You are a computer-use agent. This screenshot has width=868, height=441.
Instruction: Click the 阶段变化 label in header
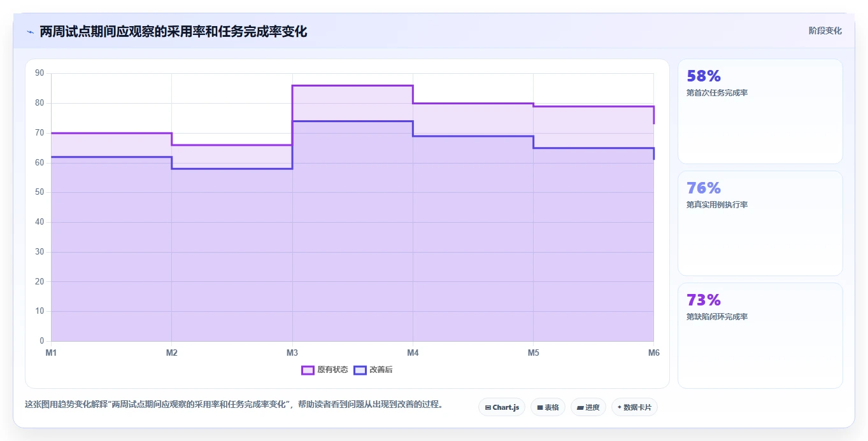[825, 31]
